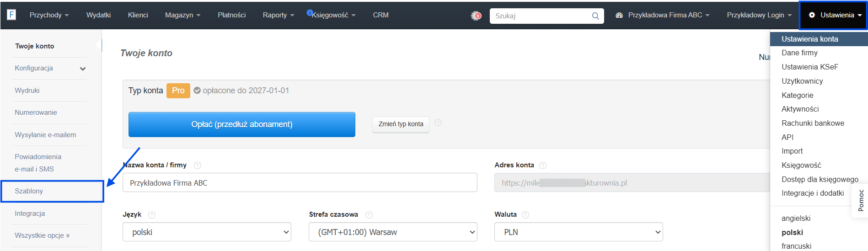
Task: Click the search magnifier icon
Action: (595, 16)
